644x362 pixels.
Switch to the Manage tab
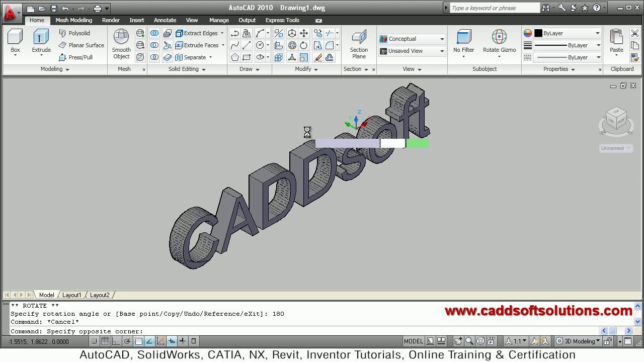[219, 20]
